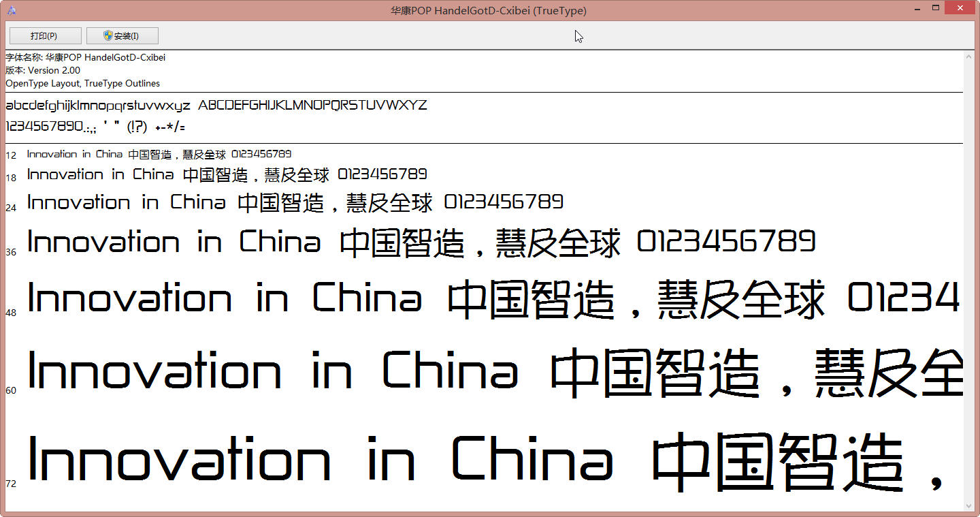Click the uppercase alphabet sample ABCDEFGHIJKLMNOPQRSTUVWXYZ

[x=313, y=105]
